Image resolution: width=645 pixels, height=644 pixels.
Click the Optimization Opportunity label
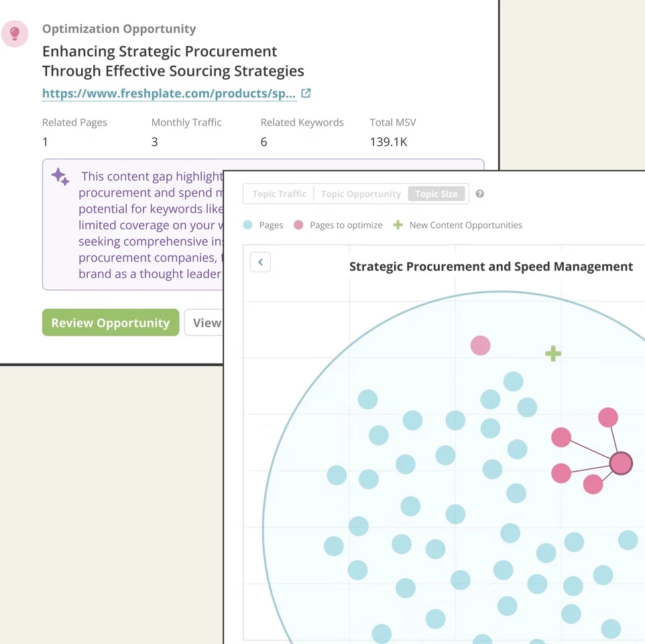(119, 29)
